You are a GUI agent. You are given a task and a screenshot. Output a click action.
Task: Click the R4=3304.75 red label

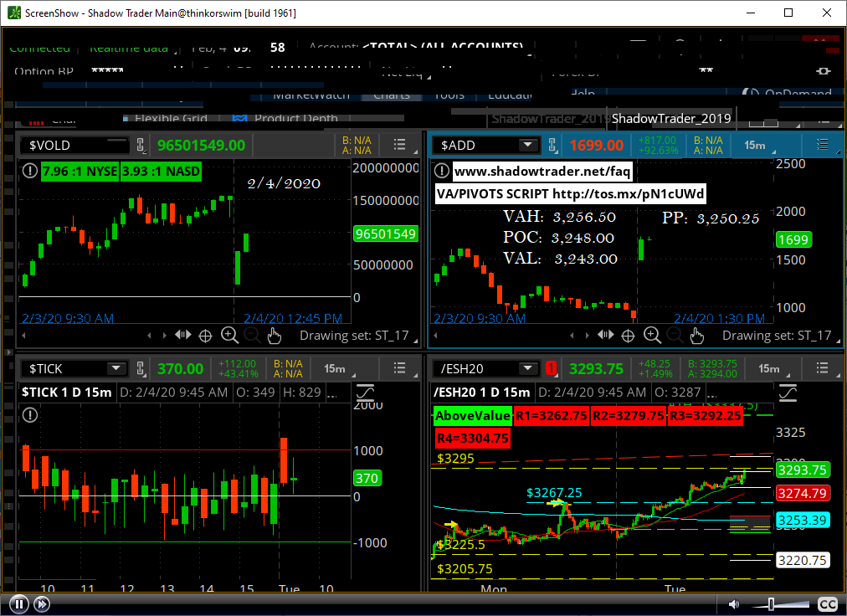[x=473, y=438]
